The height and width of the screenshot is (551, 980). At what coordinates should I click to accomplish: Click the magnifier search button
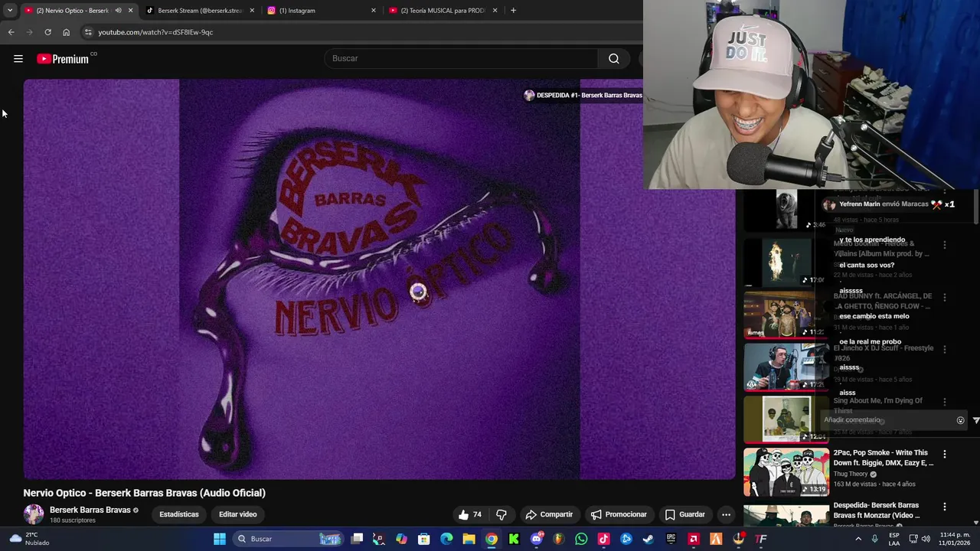[614, 59]
